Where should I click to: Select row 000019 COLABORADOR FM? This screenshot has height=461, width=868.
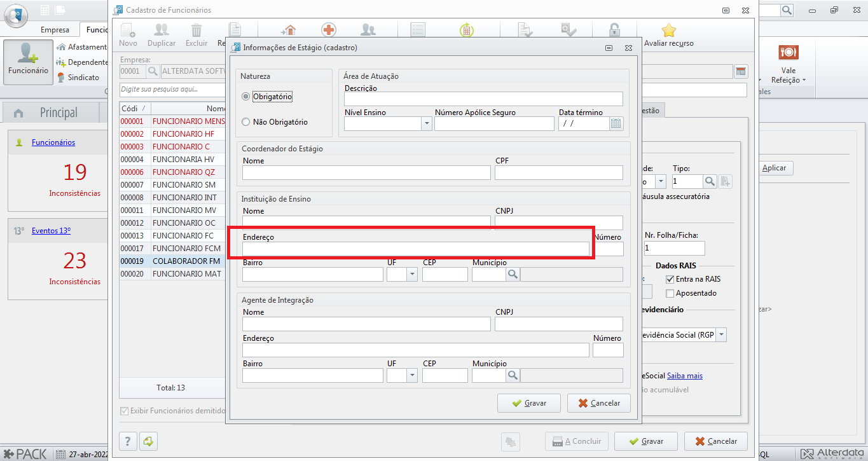[x=172, y=261]
